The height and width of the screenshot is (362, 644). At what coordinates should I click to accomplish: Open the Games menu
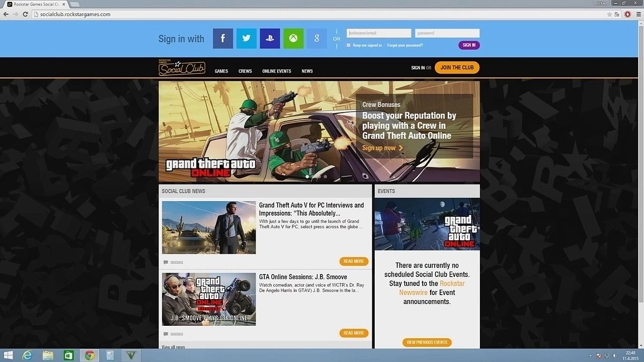221,71
